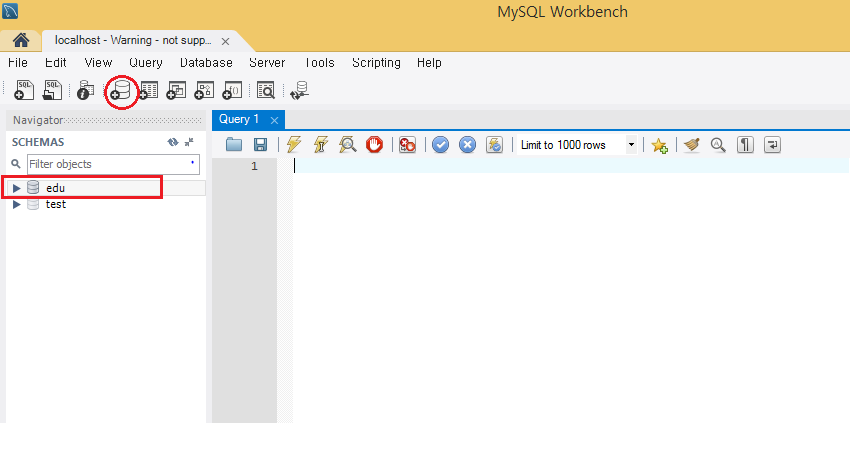Open a new SQL query tab
This screenshot has width=850, height=460.
tap(23, 90)
